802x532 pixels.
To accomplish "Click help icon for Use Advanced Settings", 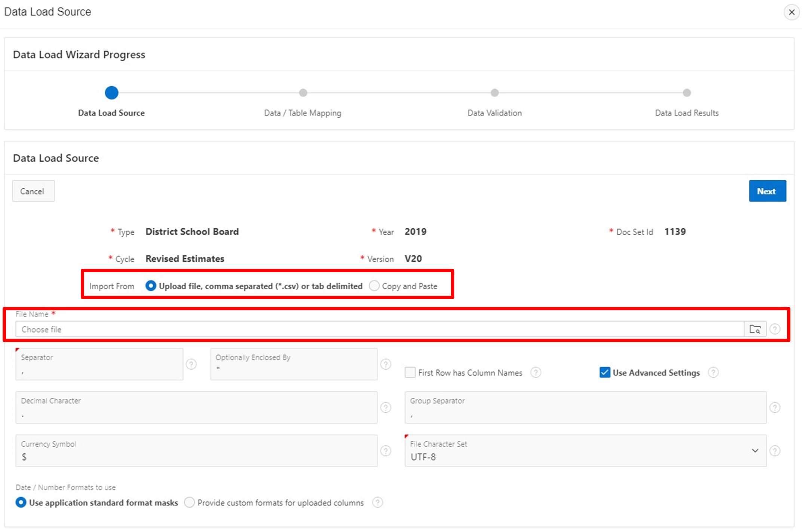I will 713,372.
